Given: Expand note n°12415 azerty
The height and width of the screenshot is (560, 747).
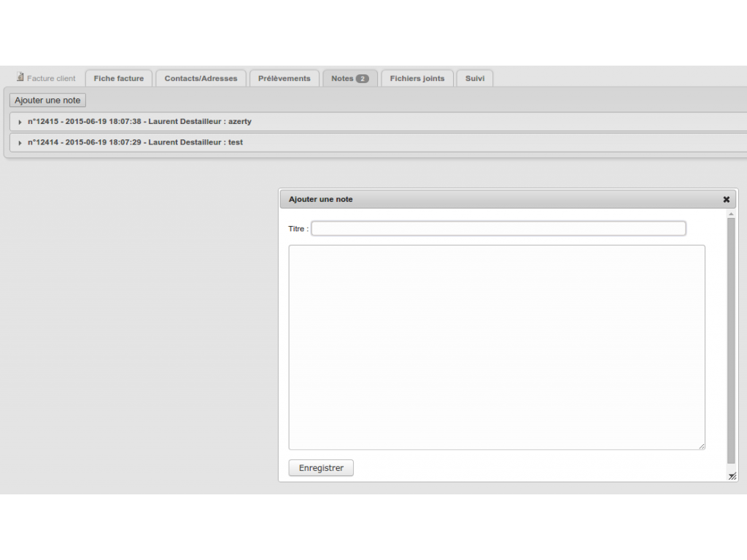Looking at the screenshot, I should click(x=20, y=122).
